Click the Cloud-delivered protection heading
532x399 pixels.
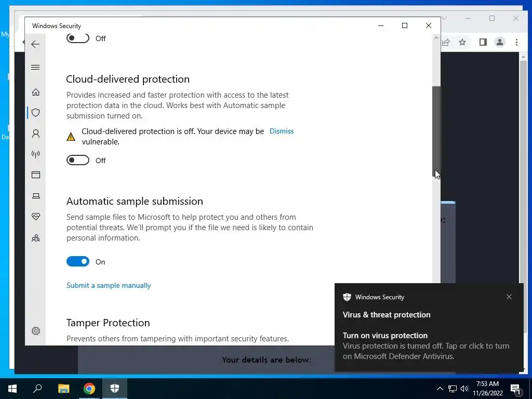(x=128, y=79)
